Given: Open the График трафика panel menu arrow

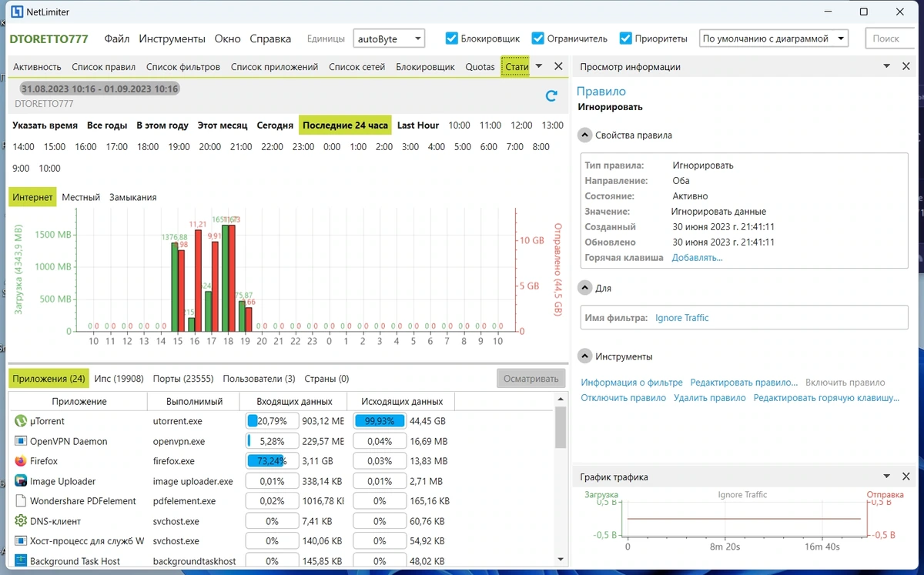Looking at the screenshot, I should point(886,477).
